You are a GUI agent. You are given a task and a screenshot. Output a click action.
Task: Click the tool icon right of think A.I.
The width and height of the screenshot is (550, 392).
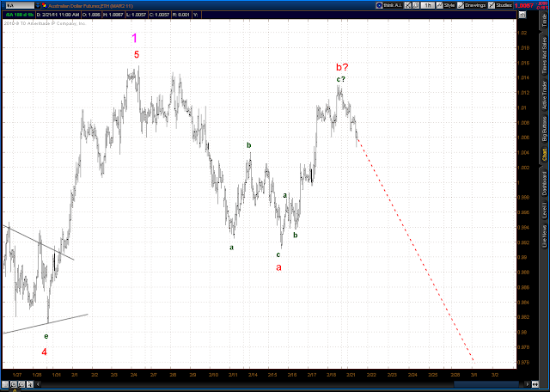coord(408,6)
